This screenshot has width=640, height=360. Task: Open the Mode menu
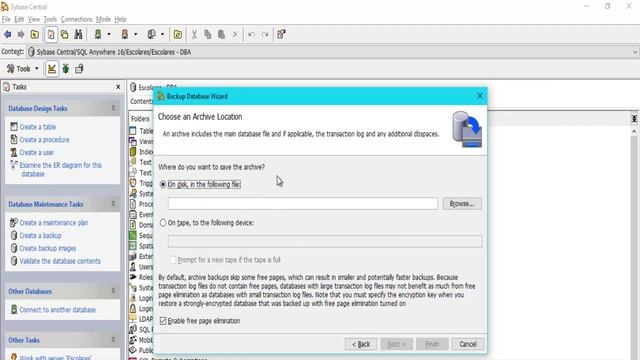coord(103,19)
